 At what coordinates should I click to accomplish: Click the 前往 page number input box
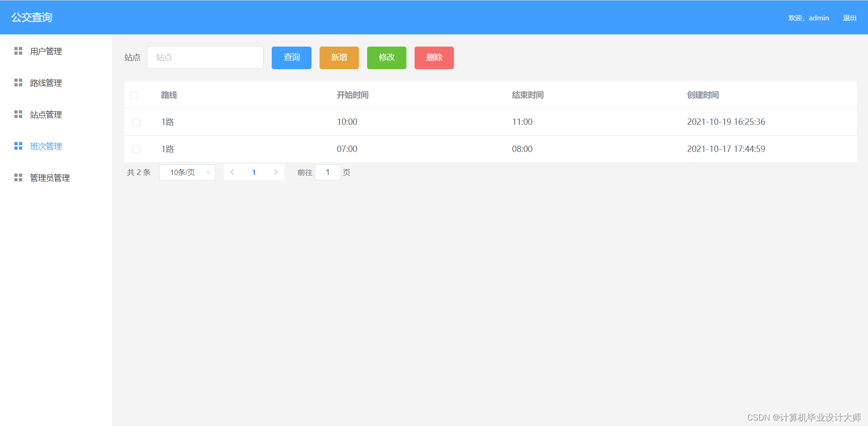click(x=328, y=172)
